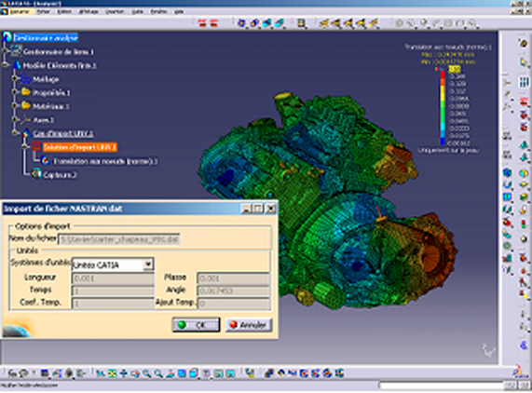Select the Solution d'import UNV.1 tree item
The width and height of the screenshot is (532, 393).
80,147
